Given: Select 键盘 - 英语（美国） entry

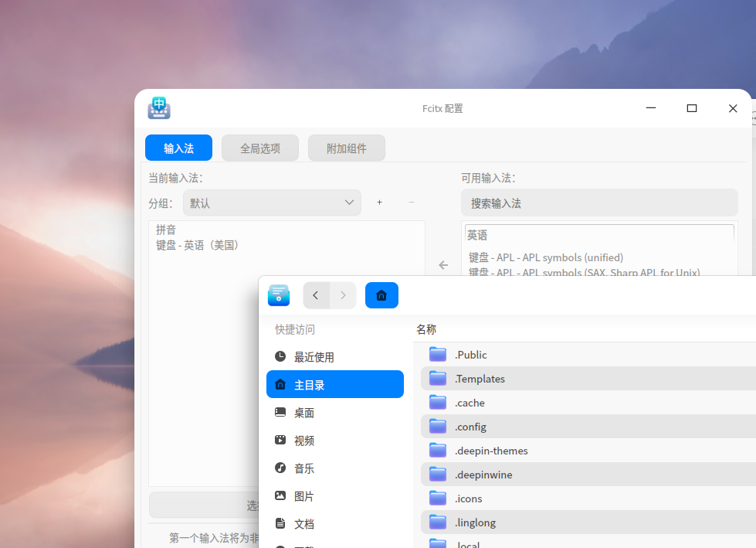Looking at the screenshot, I should click(197, 245).
